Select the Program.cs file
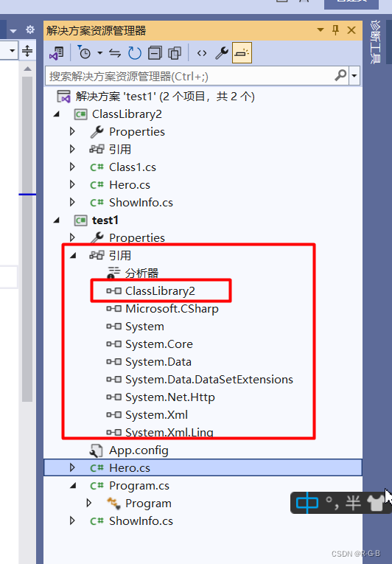The image size is (392, 564). coord(139,486)
